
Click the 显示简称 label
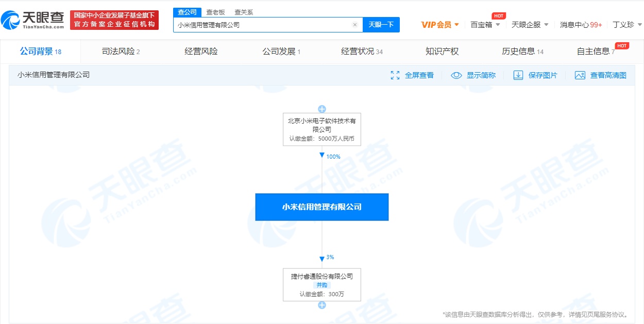[x=481, y=75]
